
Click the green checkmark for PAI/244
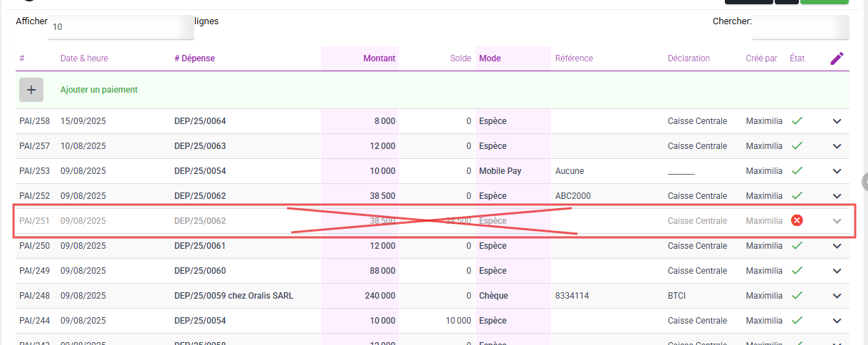[798, 321]
